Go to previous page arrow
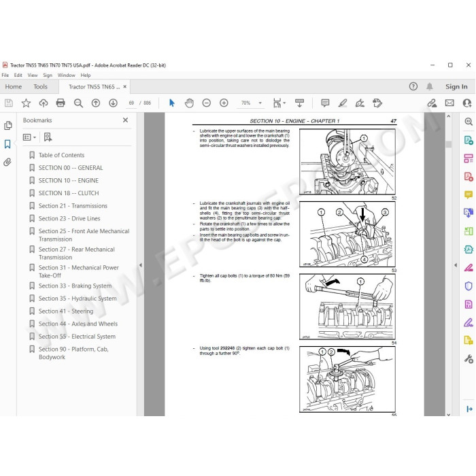This screenshot has height=476, width=476. point(96,103)
